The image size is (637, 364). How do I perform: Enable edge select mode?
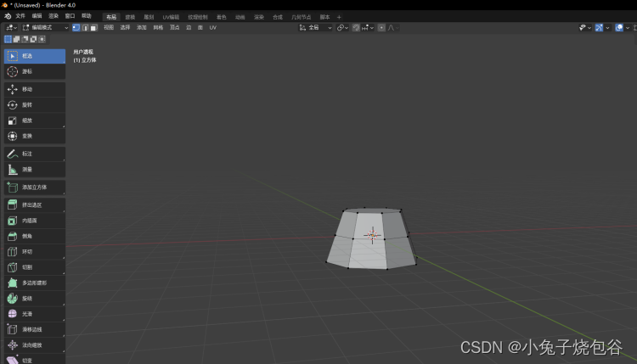[85, 28]
